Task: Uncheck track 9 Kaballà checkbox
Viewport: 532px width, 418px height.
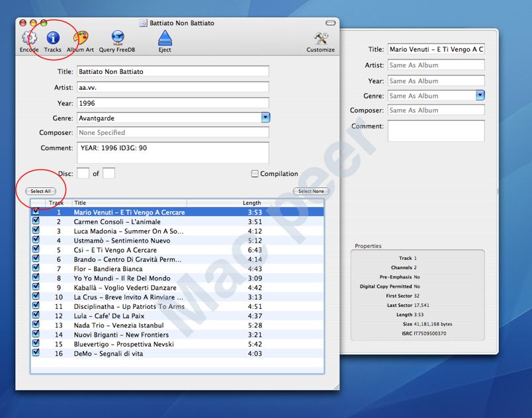Action: (36, 287)
